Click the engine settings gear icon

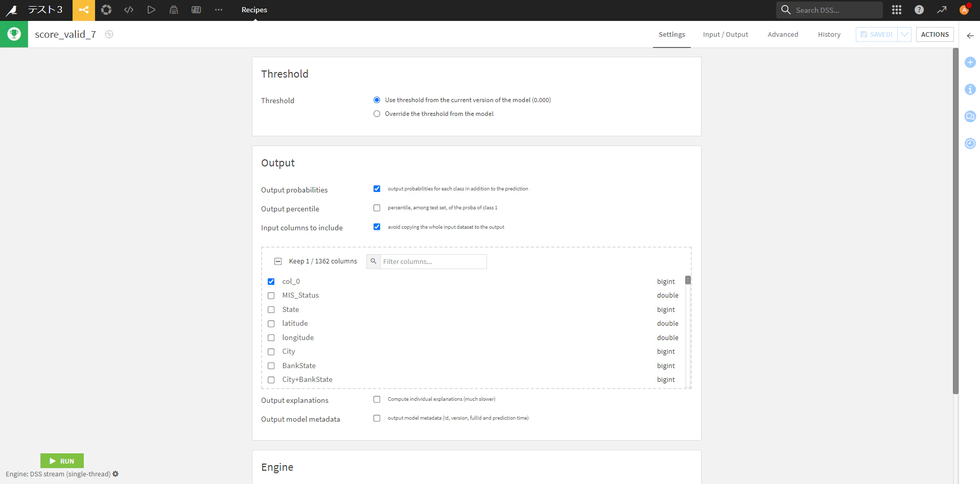tap(115, 474)
